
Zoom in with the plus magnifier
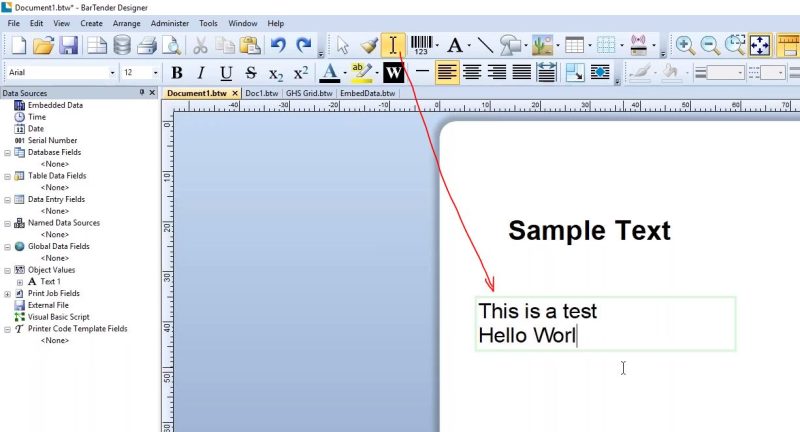685,45
